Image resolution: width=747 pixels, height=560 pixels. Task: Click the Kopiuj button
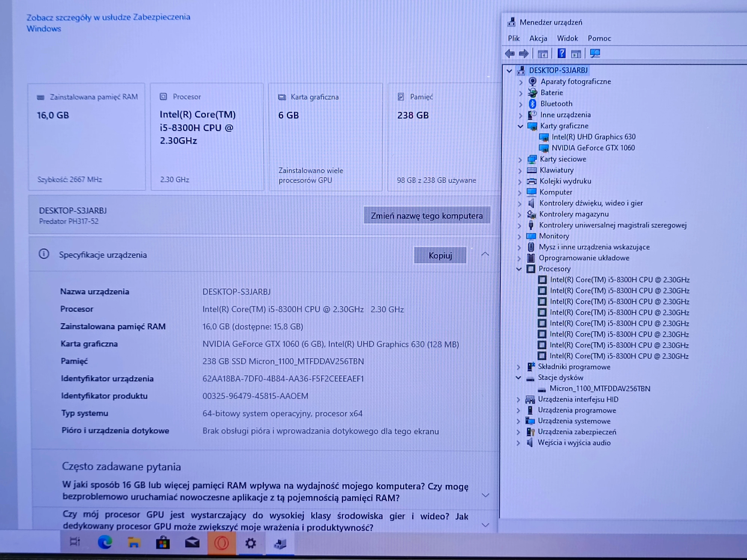[440, 256]
